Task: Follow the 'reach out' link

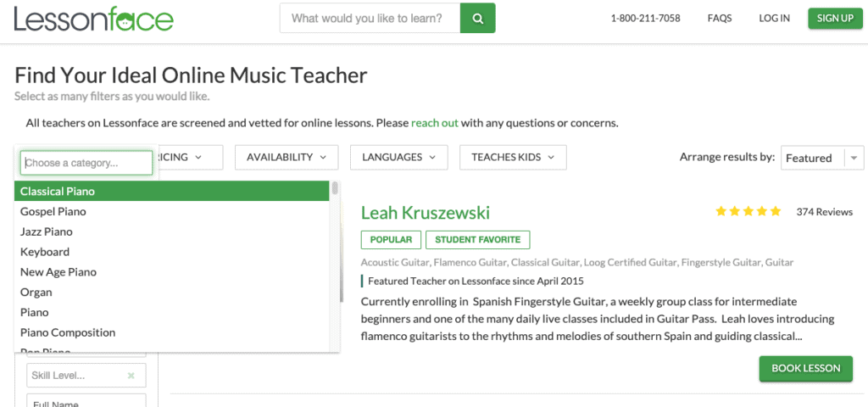Action: click(x=435, y=123)
